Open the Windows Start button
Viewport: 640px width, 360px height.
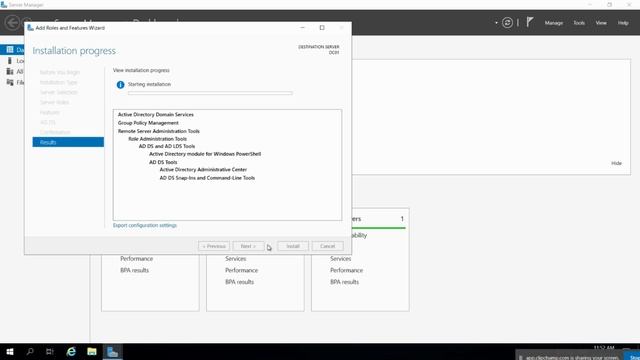(10, 352)
